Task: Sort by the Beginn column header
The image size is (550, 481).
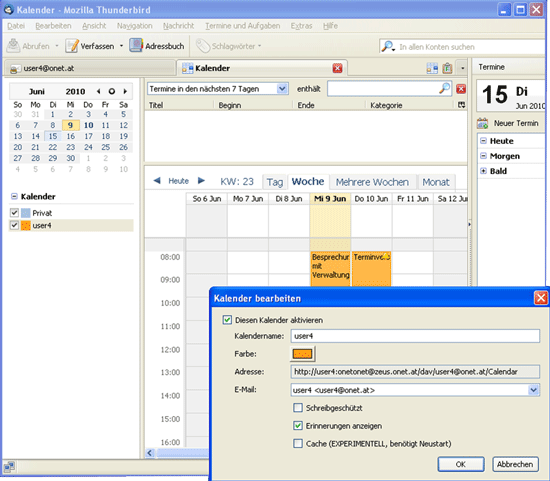Action: [x=253, y=105]
